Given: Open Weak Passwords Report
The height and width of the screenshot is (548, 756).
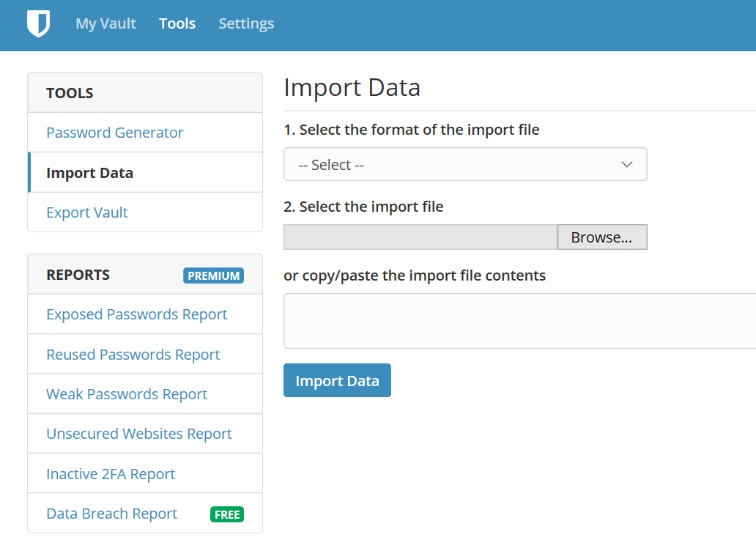Looking at the screenshot, I should pyautogui.click(x=127, y=394).
